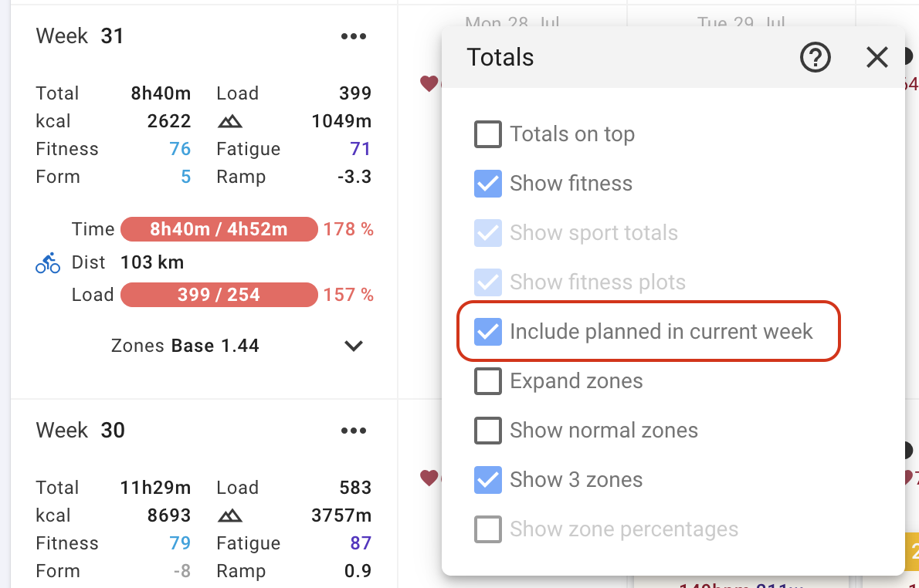Toggle Include planned in current week
The width and height of the screenshot is (919, 588).
[x=488, y=332]
